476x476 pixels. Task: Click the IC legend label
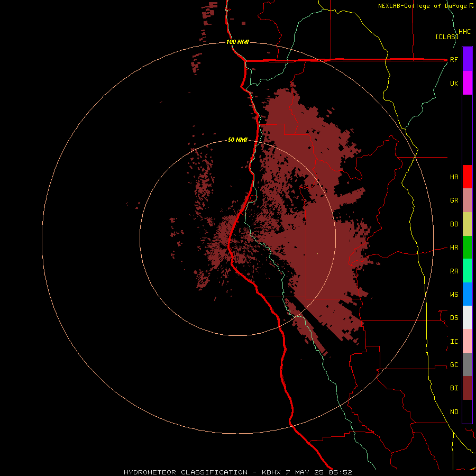tap(454, 342)
